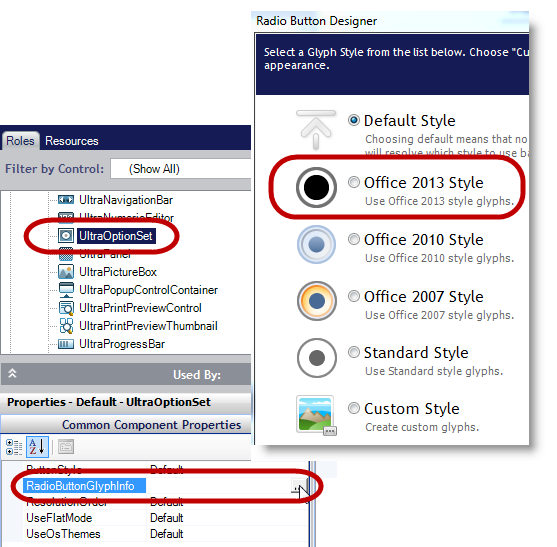Select UltraPictureBox in the roles tree

pos(118,272)
